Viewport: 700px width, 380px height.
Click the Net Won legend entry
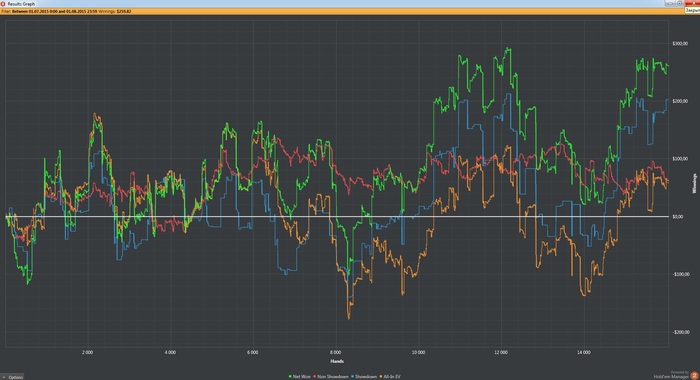point(300,377)
